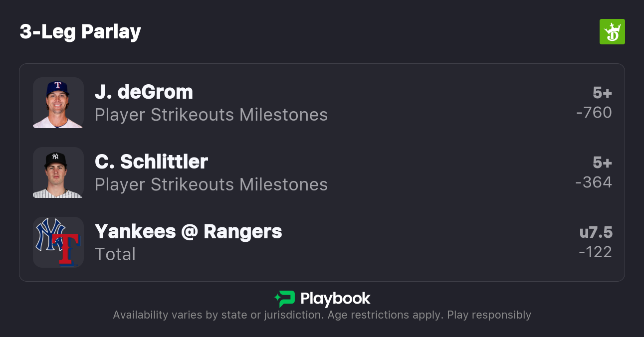644x337 pixels.
Task: Click the -122 odds value
Action: coord(595,252)
